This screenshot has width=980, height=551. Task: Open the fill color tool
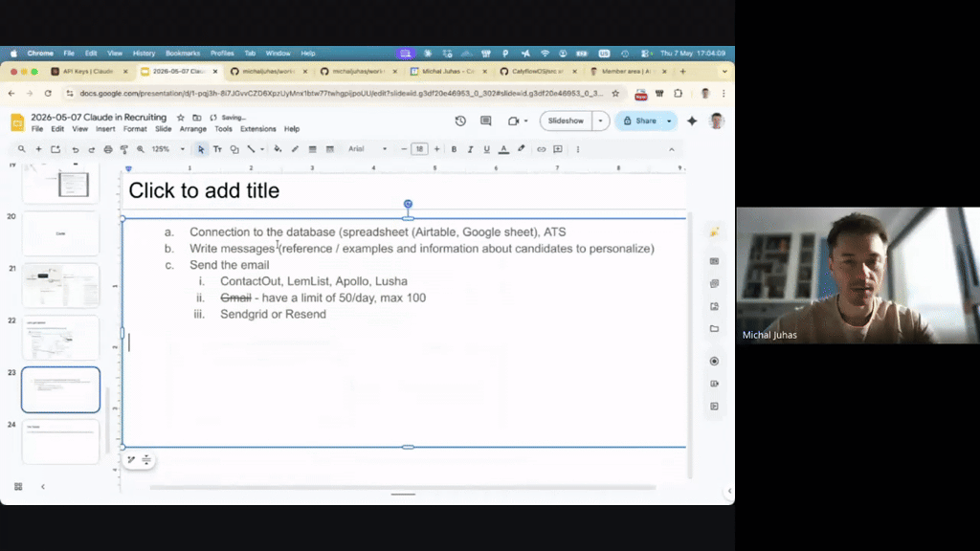(x=278, y=149)
